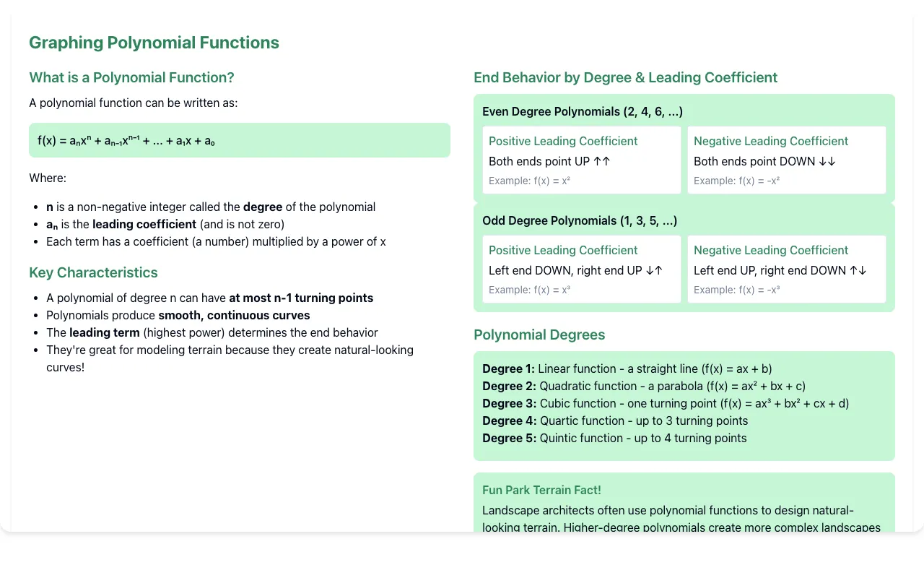The image size is (924, 578).
Task: Click the Graphing Polynomial Functions title
Action: coord(154,43)
